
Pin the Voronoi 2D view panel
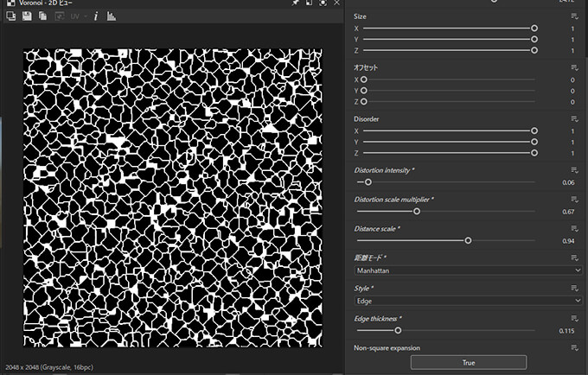pyautogui.click(x=296, y=3)
